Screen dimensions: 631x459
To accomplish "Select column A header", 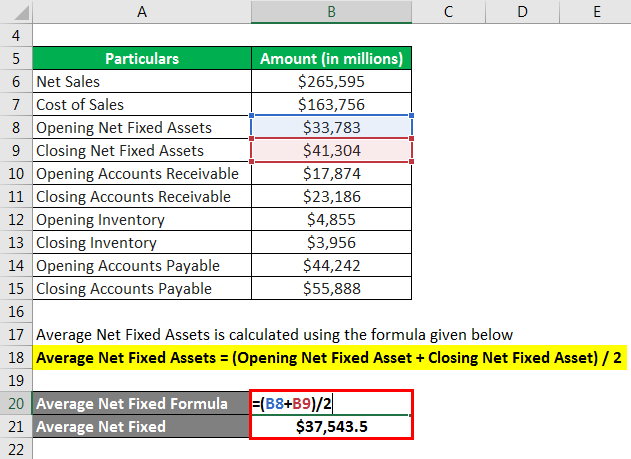I will click(141, 12).
